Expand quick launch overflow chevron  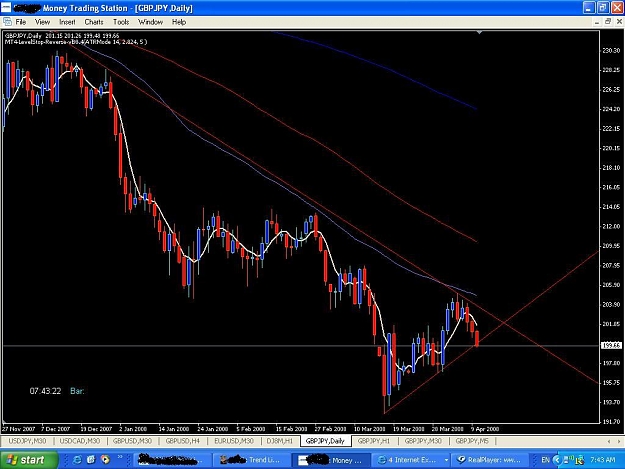[x=120, y=457]
